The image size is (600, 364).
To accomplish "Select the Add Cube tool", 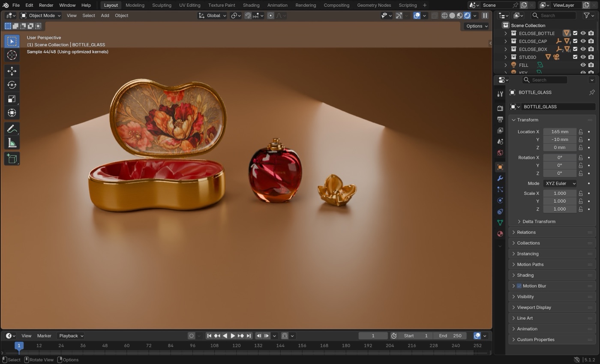I will 12,159.
